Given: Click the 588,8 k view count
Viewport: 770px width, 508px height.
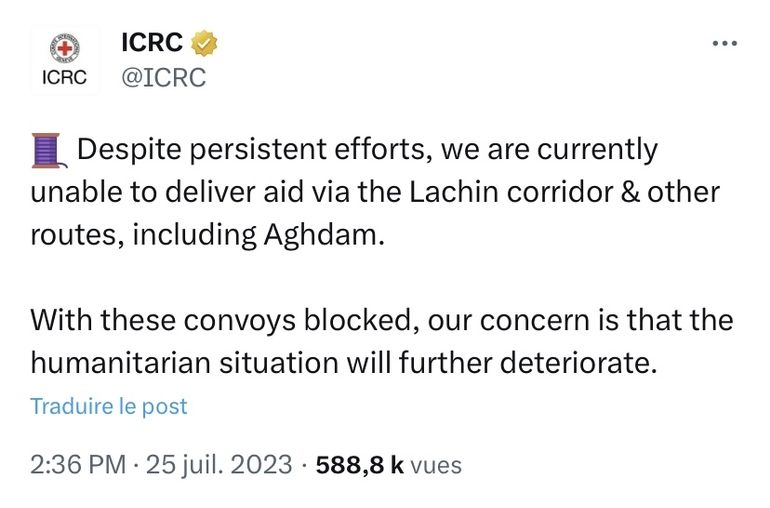Looking at the screenshot, I should (359, 465).
